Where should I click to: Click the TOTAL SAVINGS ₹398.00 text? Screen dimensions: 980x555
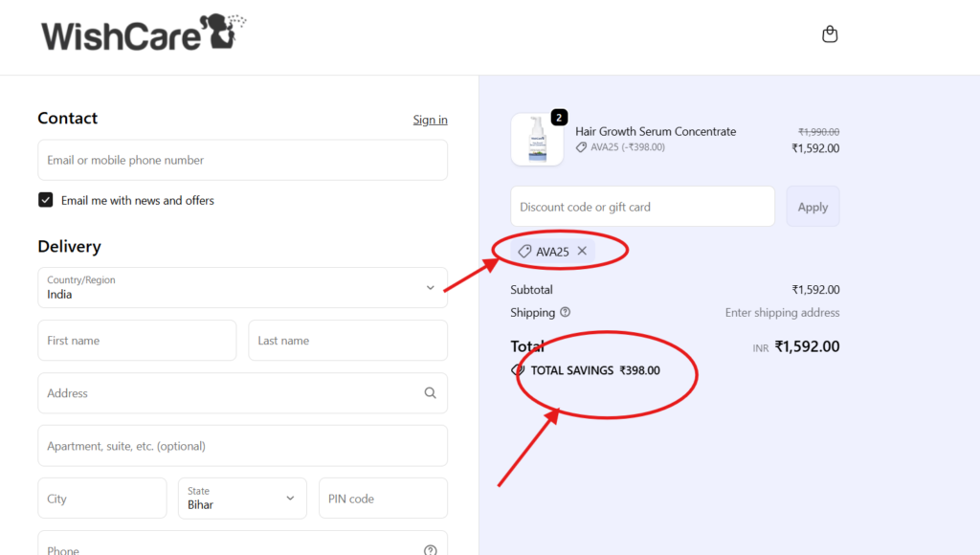(595, 370)
